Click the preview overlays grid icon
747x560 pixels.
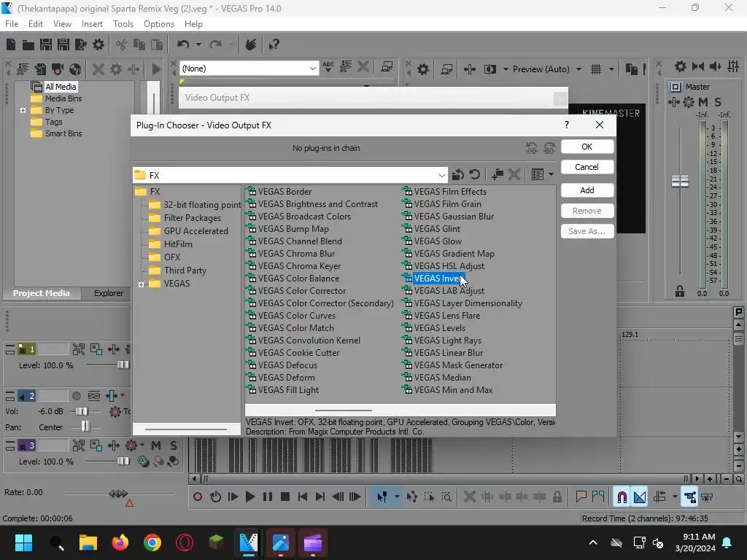[596, 69]
